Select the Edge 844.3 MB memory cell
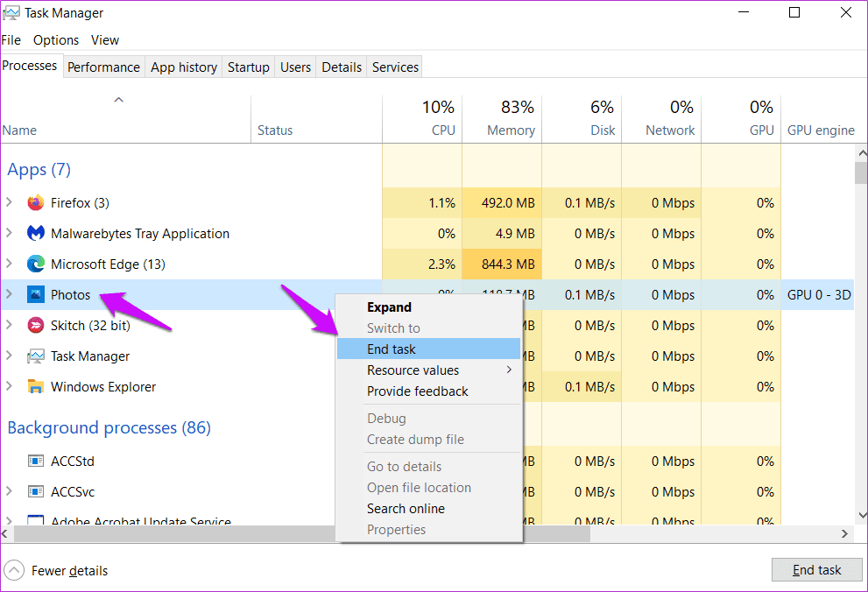 click(x=502, y=264)
